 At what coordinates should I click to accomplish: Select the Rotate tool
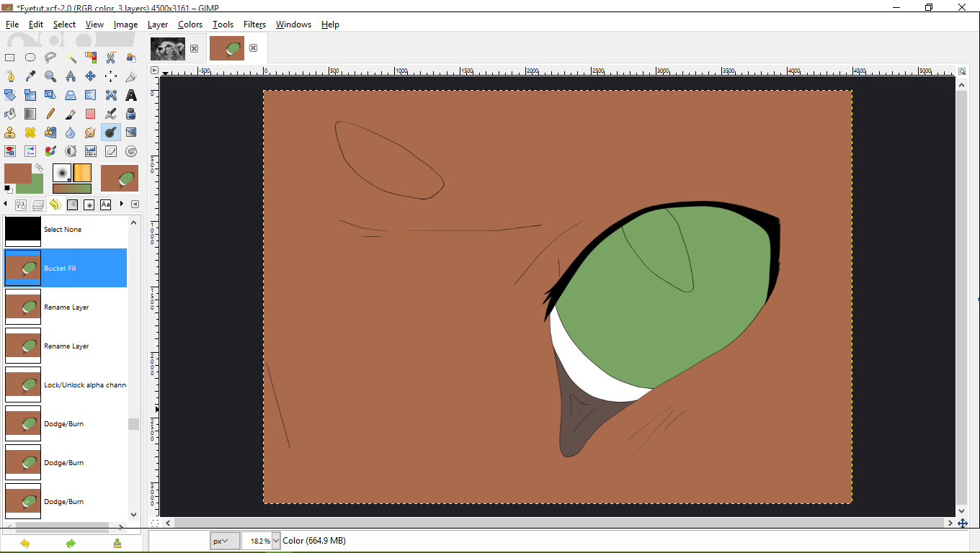pyautogui.click(x=10, y=95)
